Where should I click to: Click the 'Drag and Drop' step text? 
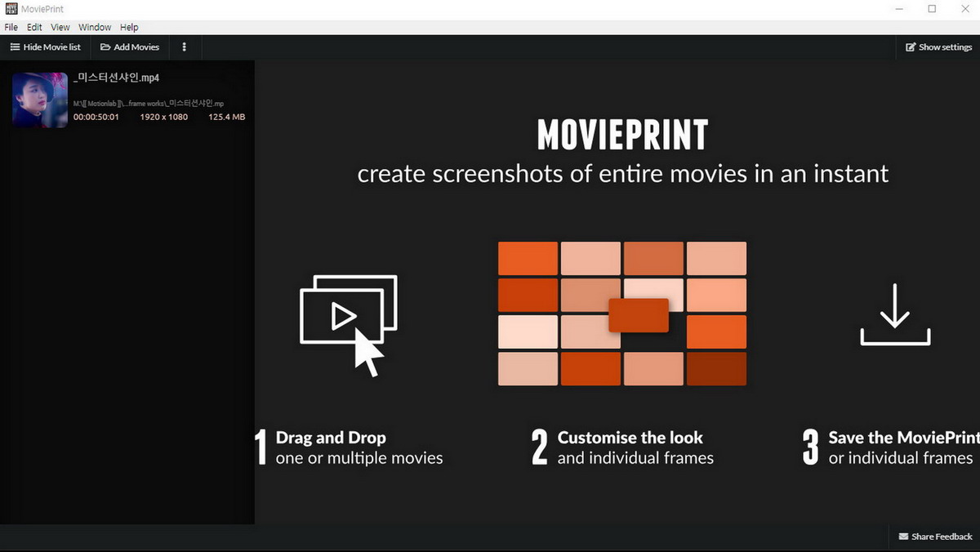click(331, 438)
